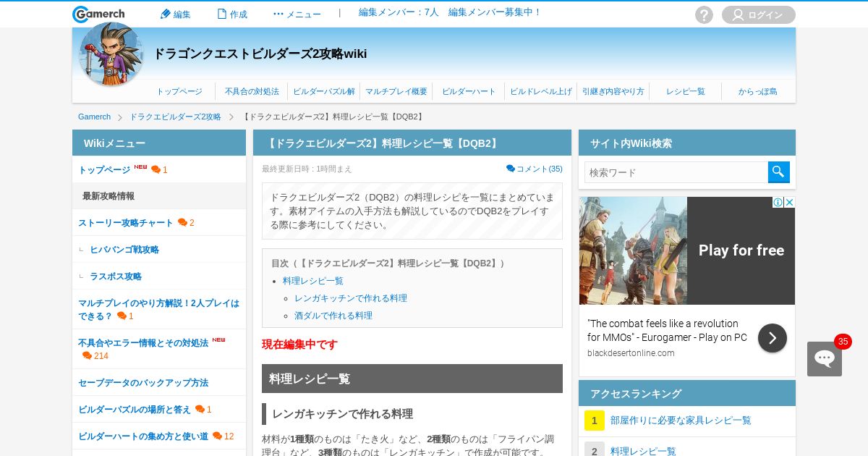Jump to 料理レシピ一覧 in table of contents
Screen dimensions: 868x456
(x=313, y=280)
